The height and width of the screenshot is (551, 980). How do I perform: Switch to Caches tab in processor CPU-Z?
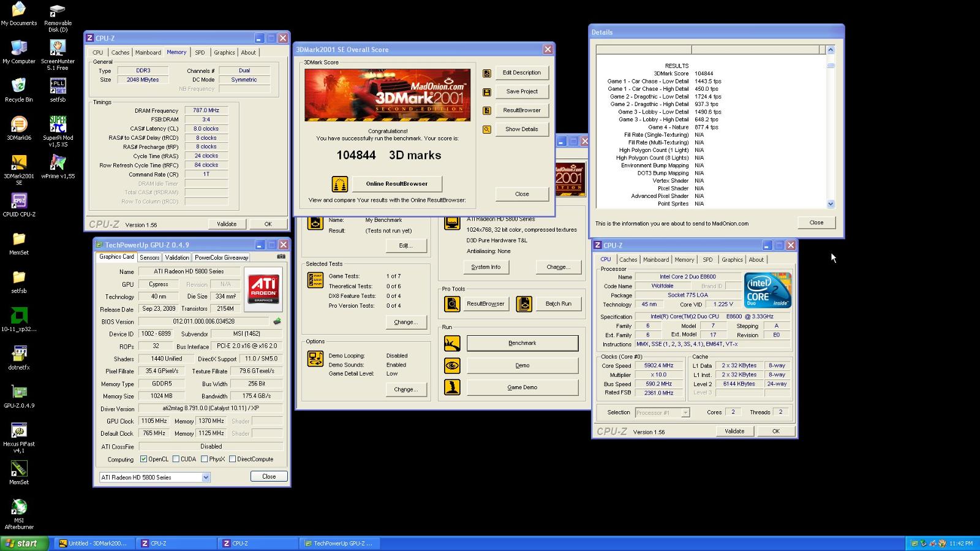click(x=628, y=260)
